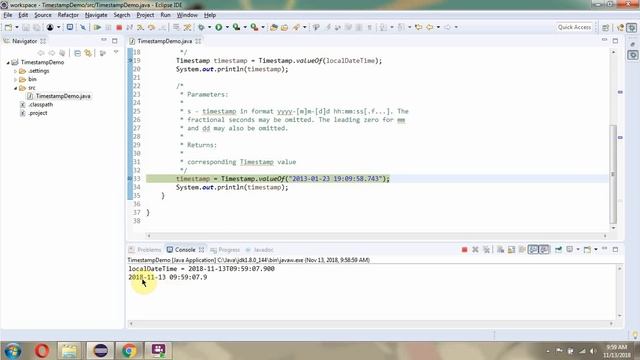Toggle Scroll Lock in Console toolbar
This screenshot has height=360, width=640.
[511, 250]
